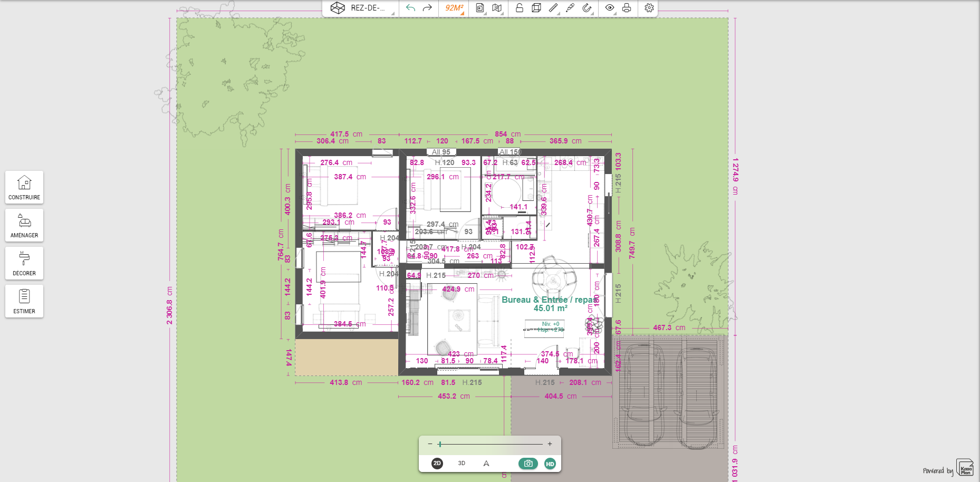Click the 3D box project icon
980x482 pixels.
click(x=338, y=8)
